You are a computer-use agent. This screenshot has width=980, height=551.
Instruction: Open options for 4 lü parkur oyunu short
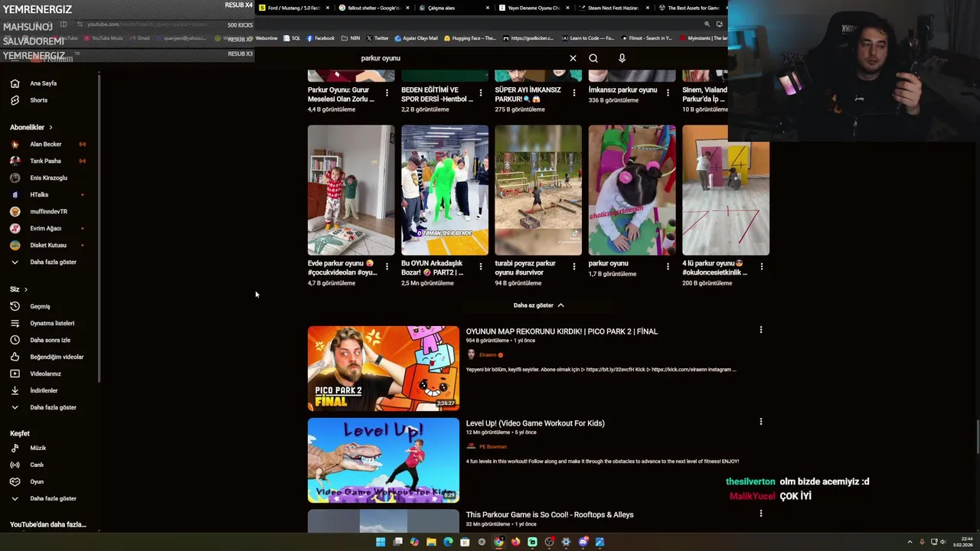coord(761,266)
